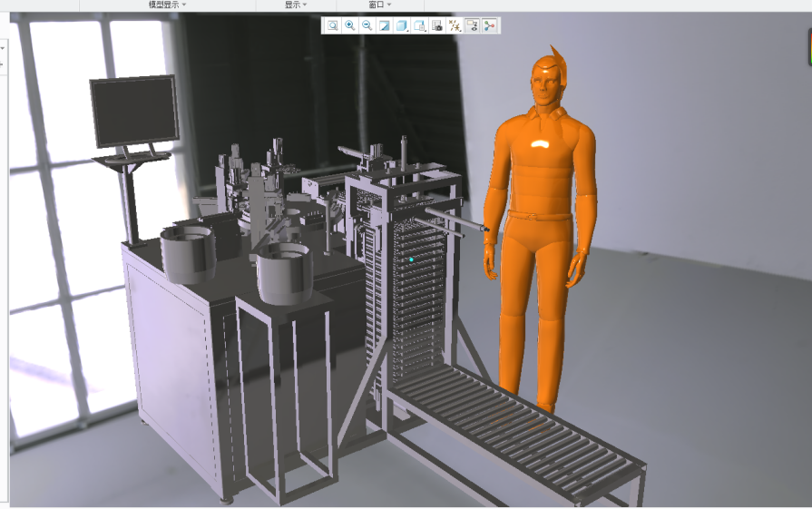Screen dimensions: 812x509
Task: Open the Display Style cube icon
Action: pyautogui.click(x=402, y=25)
